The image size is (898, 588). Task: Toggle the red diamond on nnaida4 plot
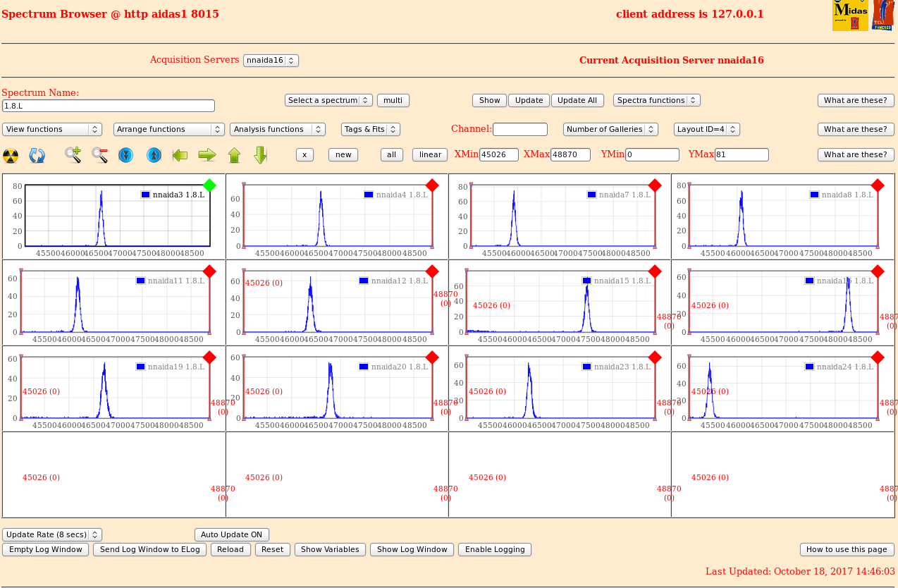(432, 185)
